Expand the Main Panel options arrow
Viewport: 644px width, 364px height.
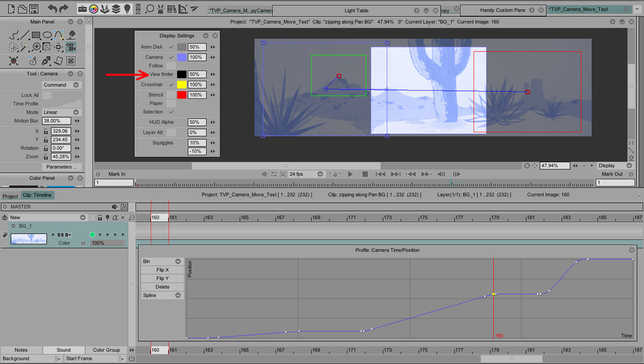pos(71,22)
